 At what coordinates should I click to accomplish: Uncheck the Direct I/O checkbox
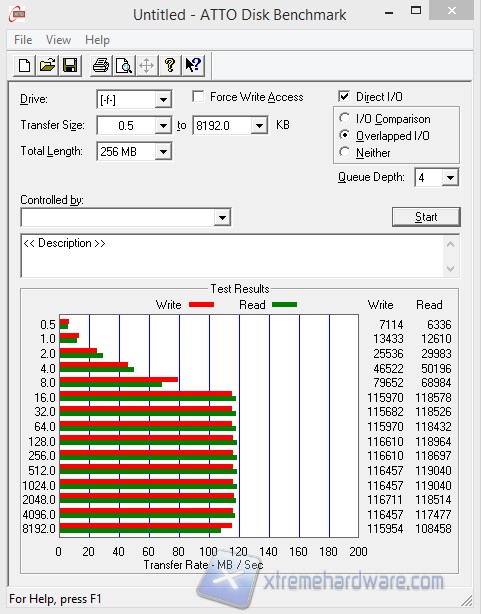344,96
